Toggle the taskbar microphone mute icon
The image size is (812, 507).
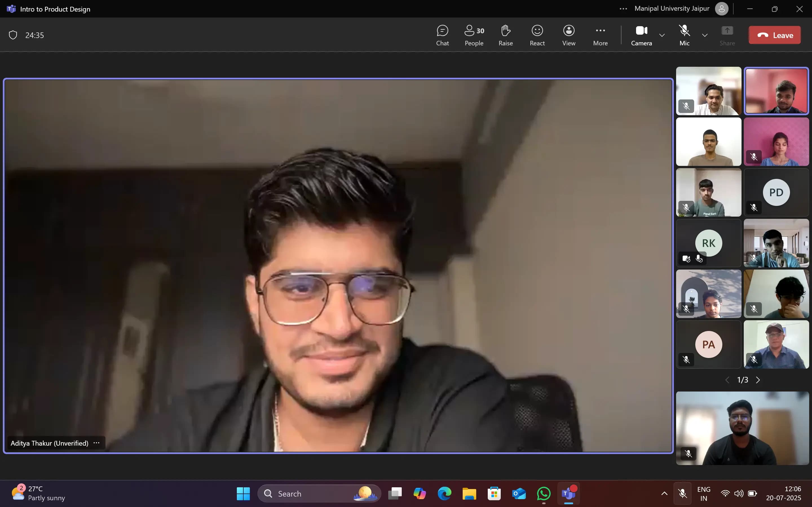682,493
